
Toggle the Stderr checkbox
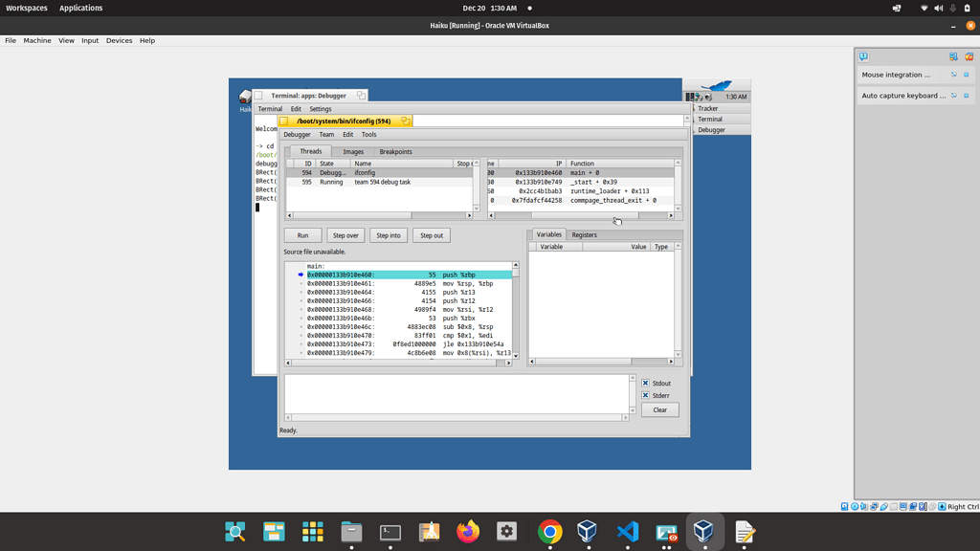[646, 395]
